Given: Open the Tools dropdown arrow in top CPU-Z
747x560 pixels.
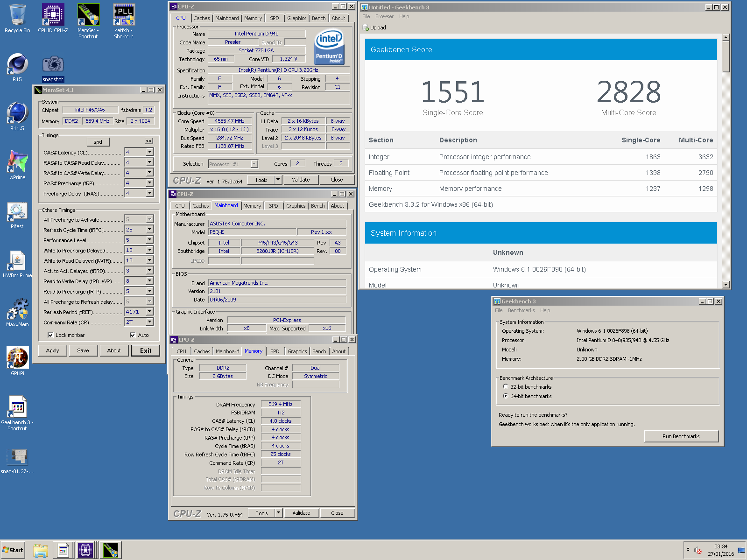Looking at the screenshot, I should tap(278, 180).
